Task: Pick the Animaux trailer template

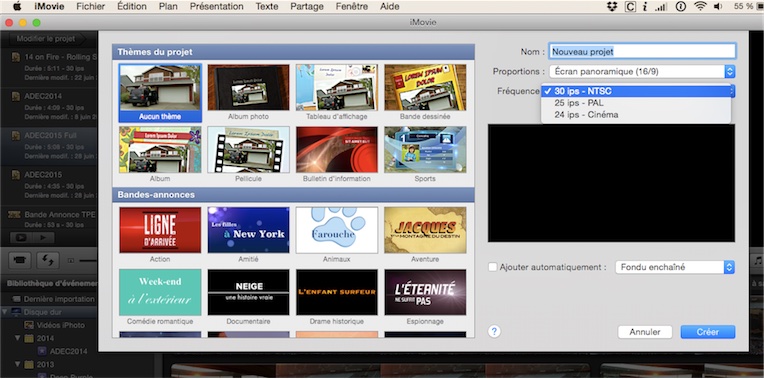Action: [337, 230]
